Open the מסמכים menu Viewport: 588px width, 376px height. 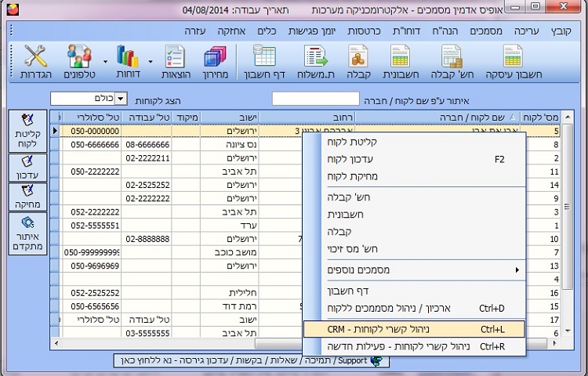(485, 31)
